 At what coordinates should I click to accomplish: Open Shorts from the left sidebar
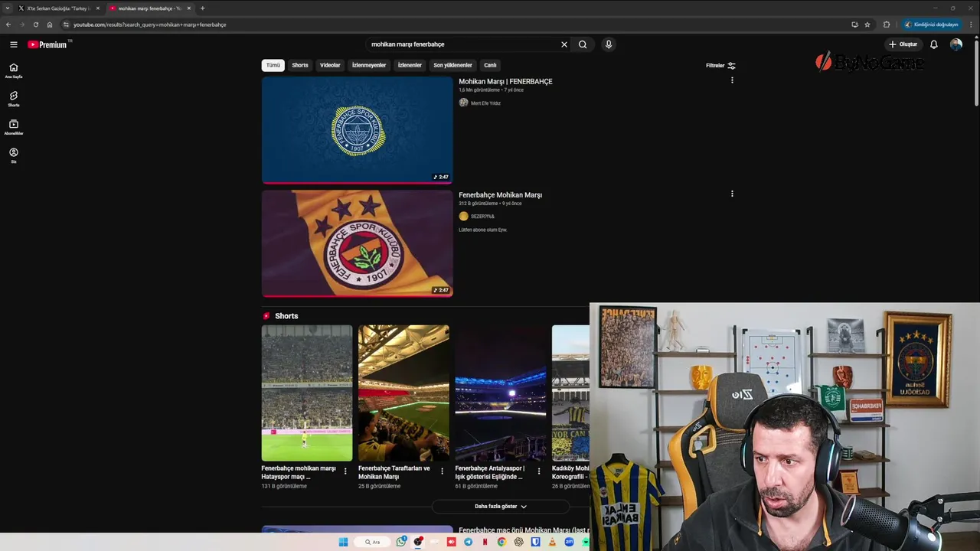(13, 99)
